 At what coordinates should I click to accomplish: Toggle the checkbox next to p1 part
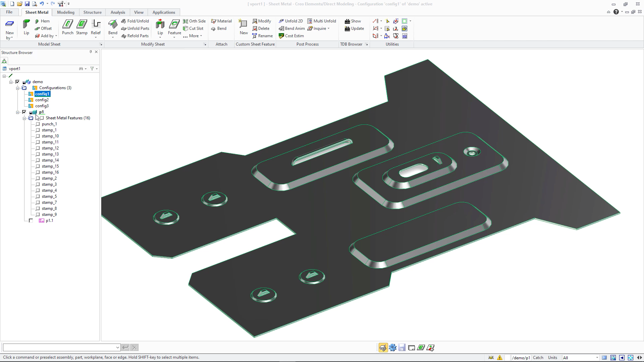click(24, 112)
